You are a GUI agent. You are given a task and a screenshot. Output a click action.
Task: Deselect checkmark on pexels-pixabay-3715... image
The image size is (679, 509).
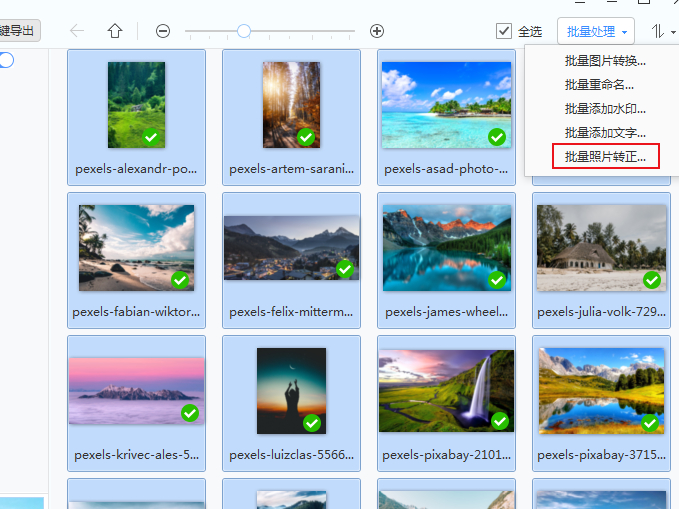[x=650, y=423]
